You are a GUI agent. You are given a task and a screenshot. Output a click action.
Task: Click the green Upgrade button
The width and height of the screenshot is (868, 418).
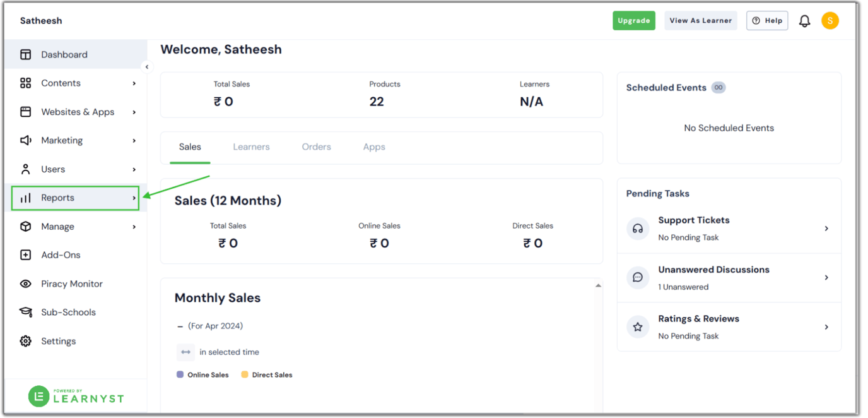click(633, 21)
